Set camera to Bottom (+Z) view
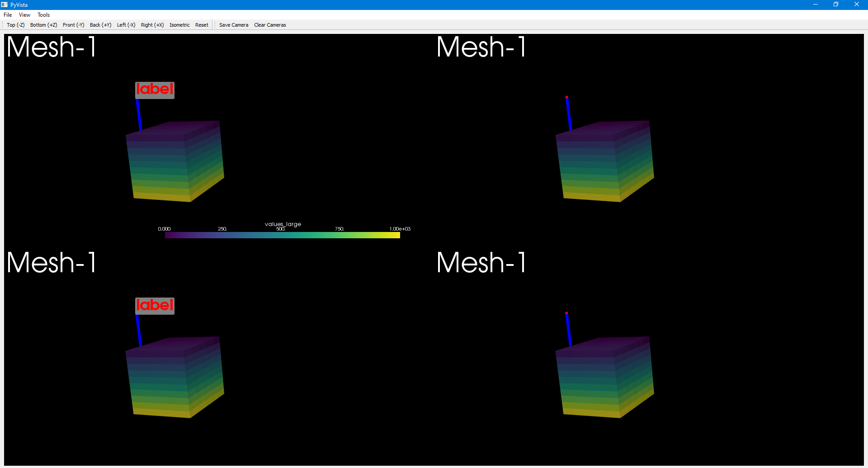868x468 pixels. pyautogui.click(x=43, y=25)
